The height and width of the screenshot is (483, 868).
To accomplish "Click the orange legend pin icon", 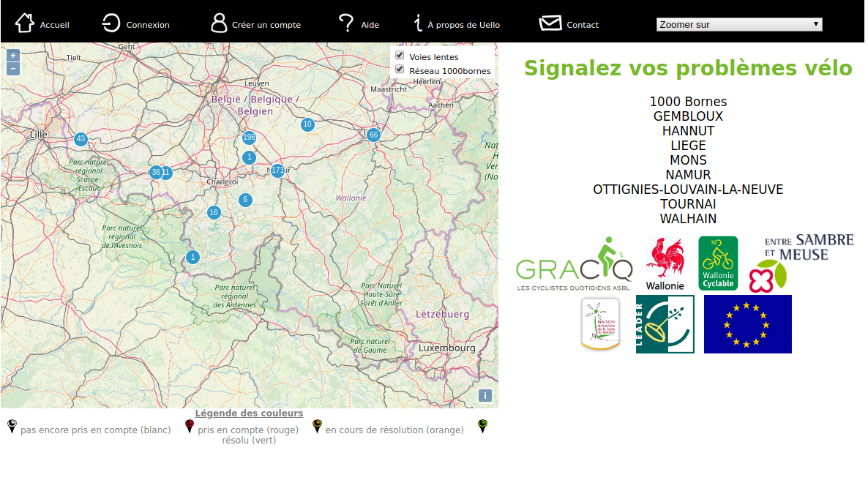I will (317, 426).
